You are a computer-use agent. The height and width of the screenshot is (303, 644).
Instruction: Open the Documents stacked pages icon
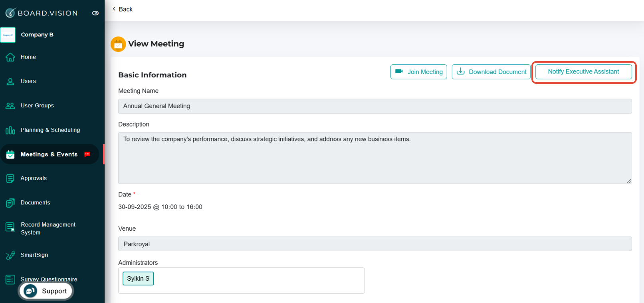point(10,203)
